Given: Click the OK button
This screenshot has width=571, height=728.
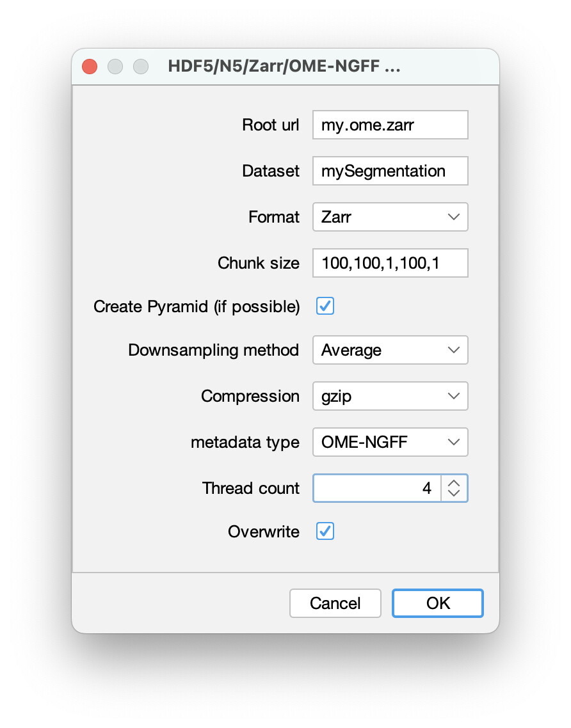Looking at the screenshot, I should click(x=437, y=603).
